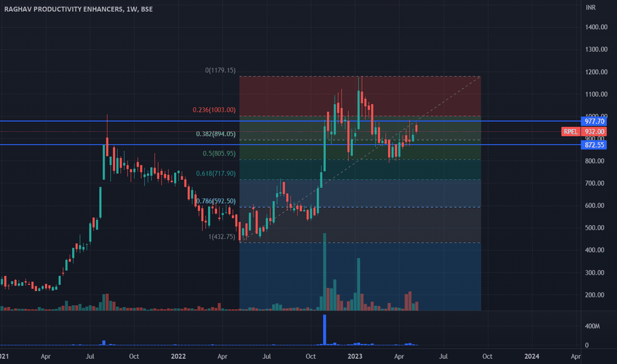Viewport: 617px width, 364px height.
Task: Click the 800.00 price axis value
Action: [594, 161]
